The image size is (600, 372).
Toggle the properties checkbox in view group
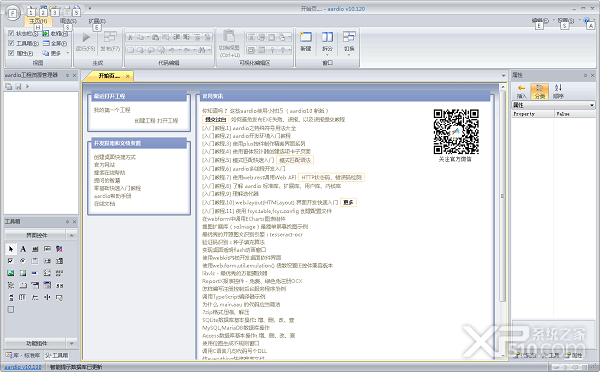click(x=11, y=53)
